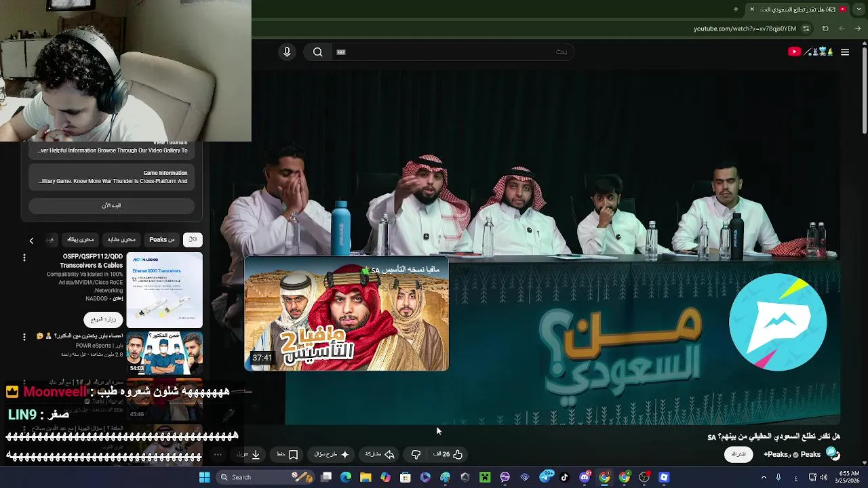868x488 pixels.
Task: Click the share (مشاركة) button
Action: pos(380,454)
